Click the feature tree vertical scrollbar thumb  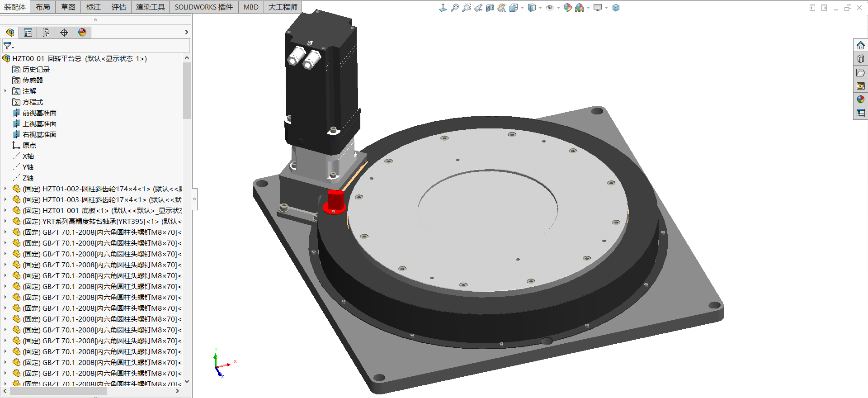point(187,90)
